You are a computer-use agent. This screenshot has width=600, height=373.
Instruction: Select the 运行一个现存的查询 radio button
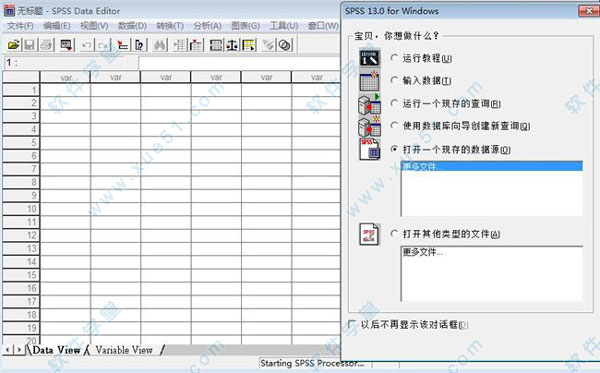point(394,103)
